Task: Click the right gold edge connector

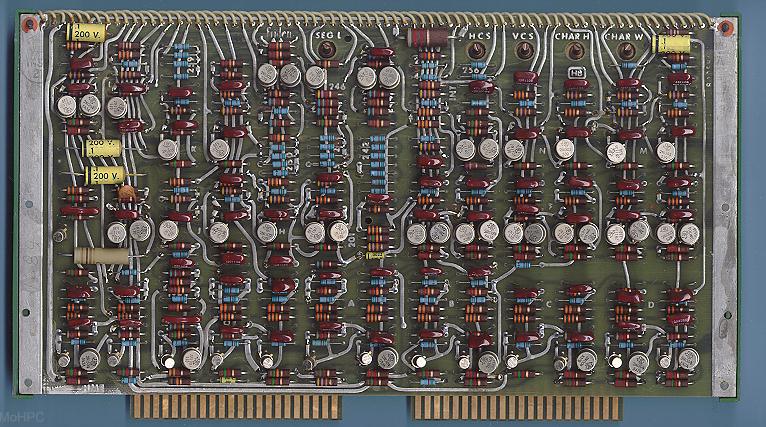Action: 518,407
